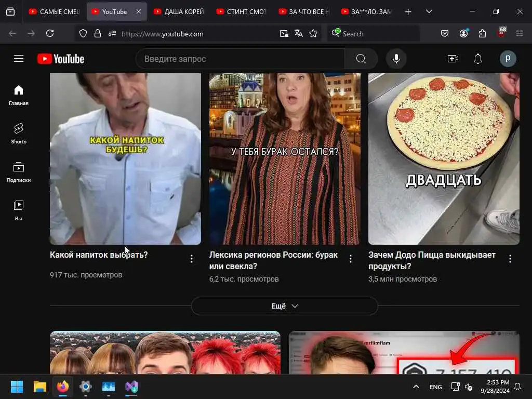The height and width of the screenshot is (399, 532).
Task: Translate this page via translate icon
Action: 299,33
